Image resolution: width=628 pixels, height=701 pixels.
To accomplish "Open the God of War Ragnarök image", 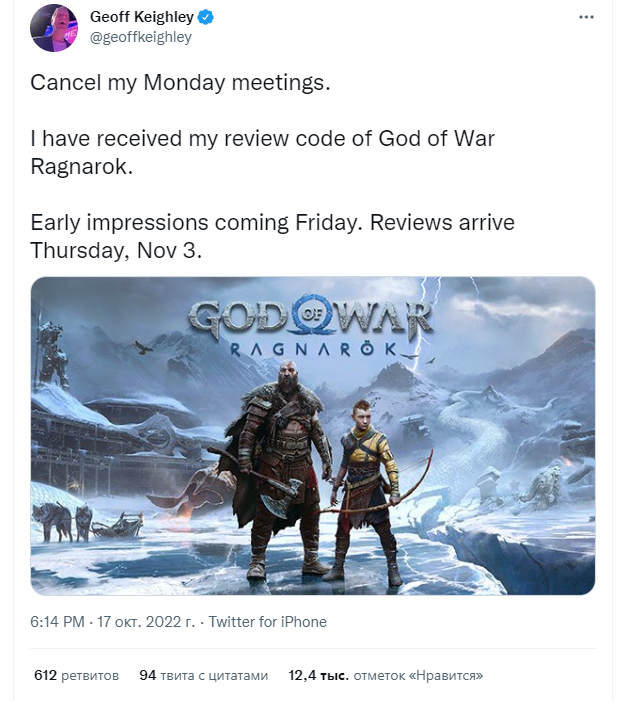I will pos(313,436).
